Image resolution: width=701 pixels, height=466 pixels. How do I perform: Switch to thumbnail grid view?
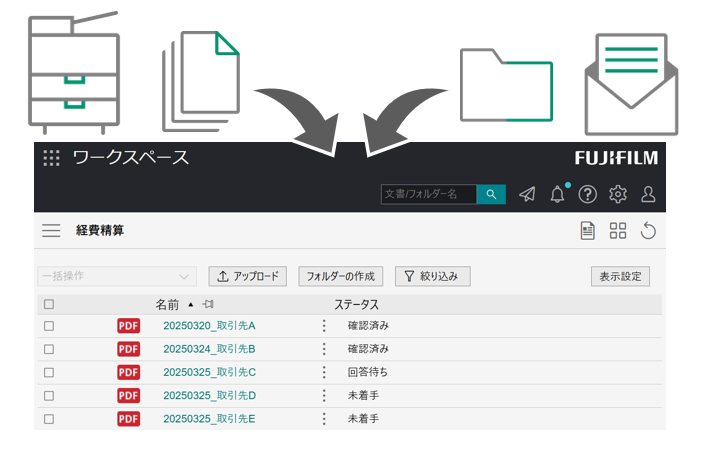[x=618, y=231]
